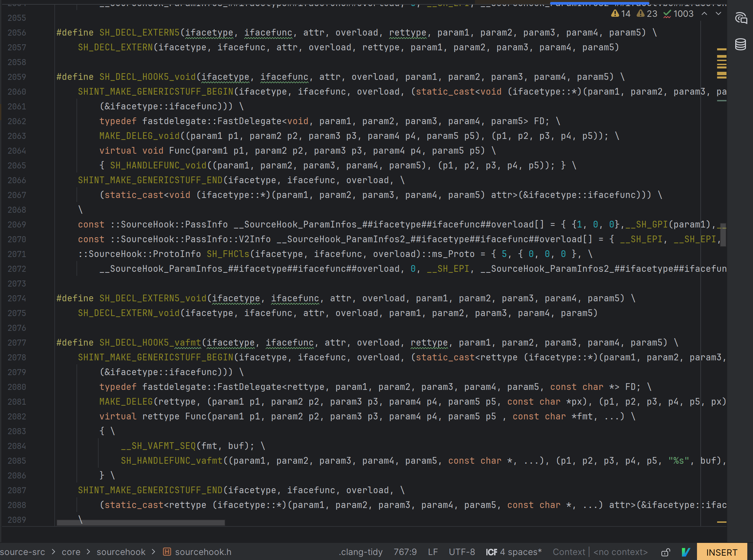Select the sourcehook breadcrumb folder
Image resolution: width=753 pixels, height=560 pixels.
click(121, 552)
